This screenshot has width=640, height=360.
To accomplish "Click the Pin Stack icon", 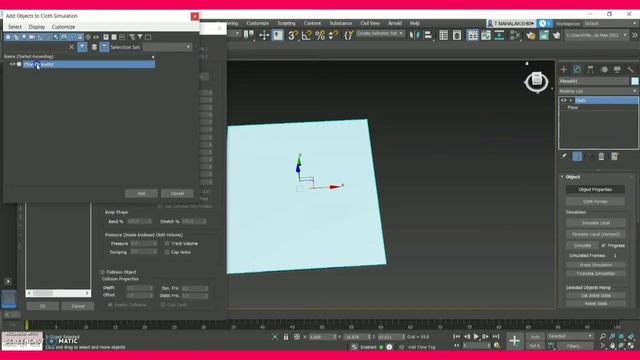I will point(564,156).
